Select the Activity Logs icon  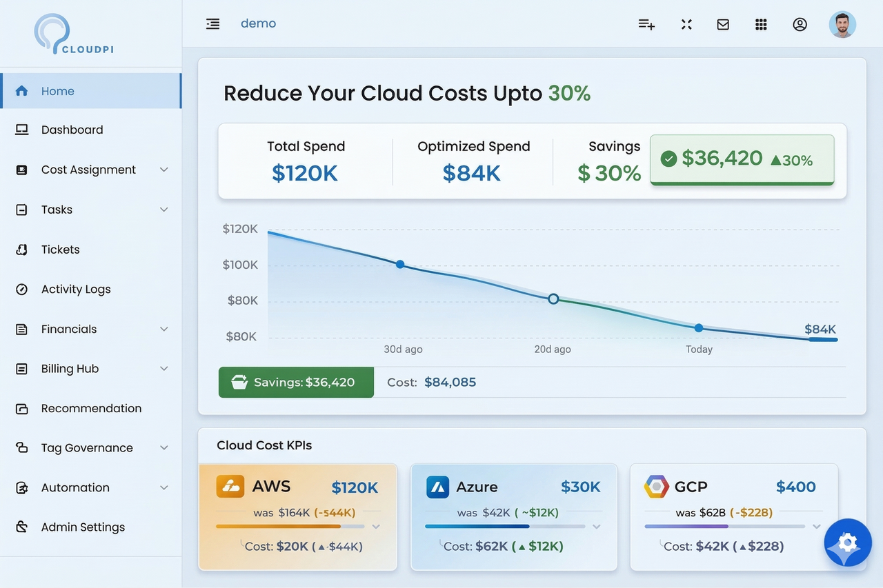pos(22,289)
